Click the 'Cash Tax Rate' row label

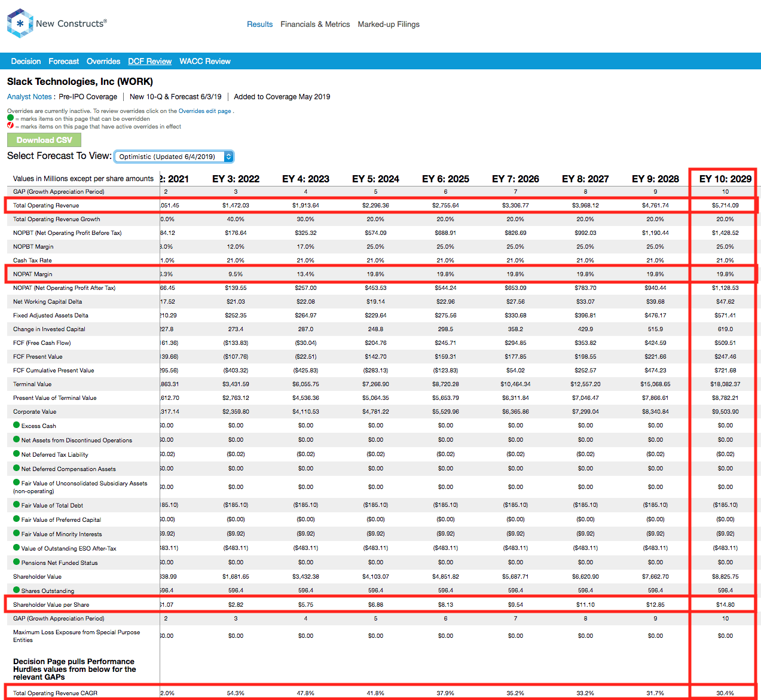[32, 261]
